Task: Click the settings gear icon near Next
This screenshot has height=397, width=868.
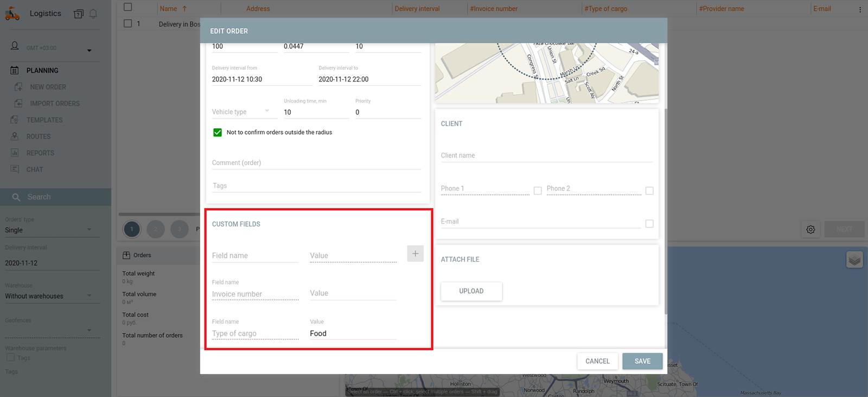Action: 810,229
